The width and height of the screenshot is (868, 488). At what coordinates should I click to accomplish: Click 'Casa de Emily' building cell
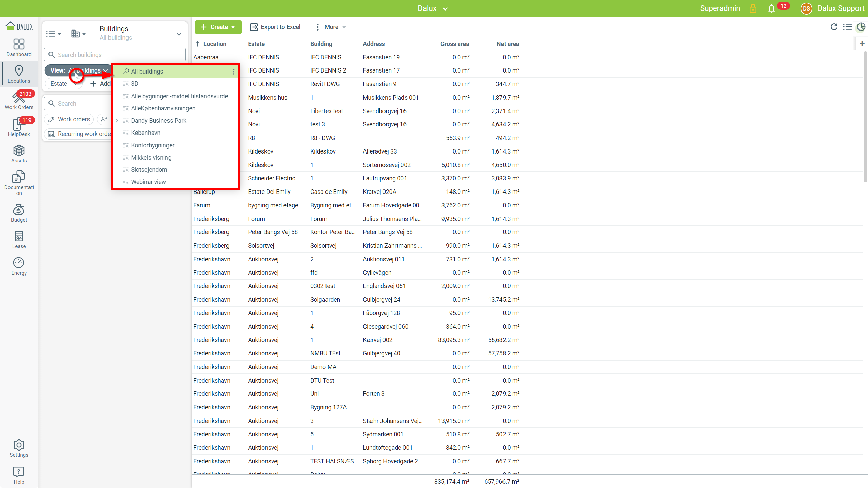pyautogui.click(x=329, y=192)
